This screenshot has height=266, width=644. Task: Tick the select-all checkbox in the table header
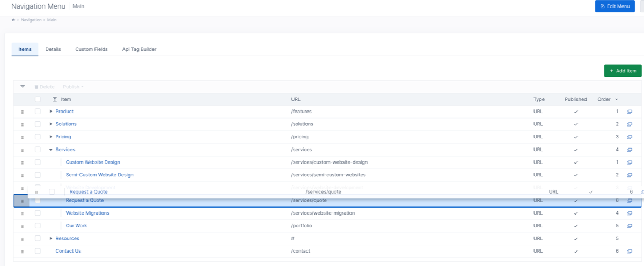[38, 99]
